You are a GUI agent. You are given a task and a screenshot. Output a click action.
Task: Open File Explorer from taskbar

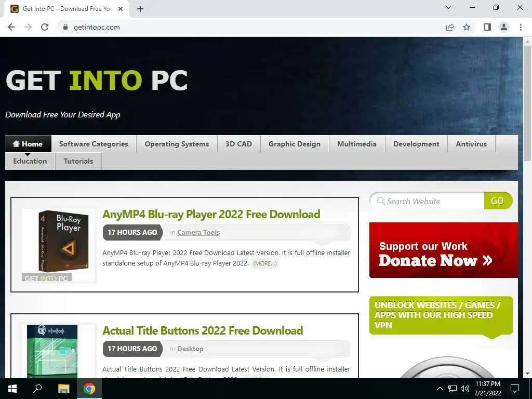pyautogui.click(x=63, y=389)
